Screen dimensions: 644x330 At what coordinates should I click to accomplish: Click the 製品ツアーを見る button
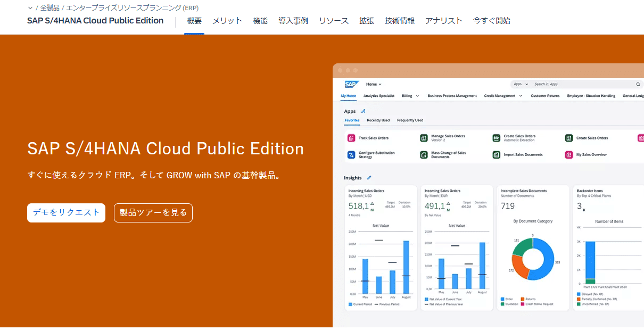pos(153,212)
